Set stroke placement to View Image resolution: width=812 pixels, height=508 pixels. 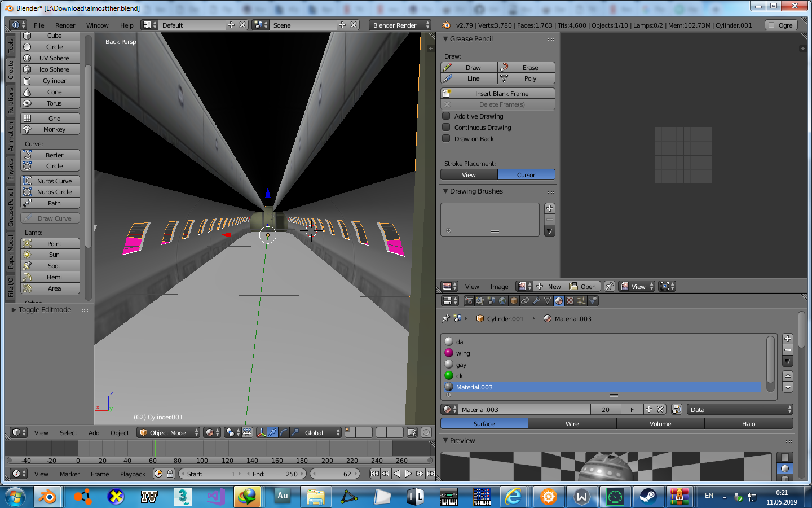(469, 175)
